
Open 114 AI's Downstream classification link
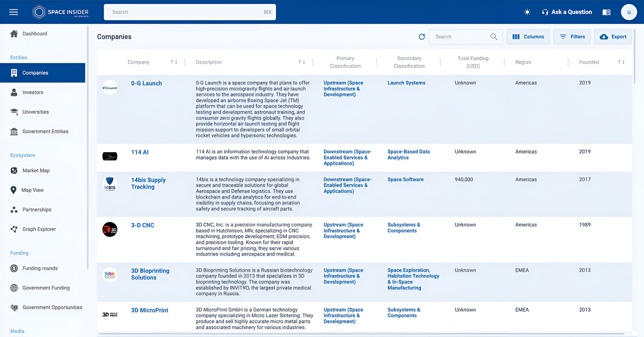pyautogui.click(x=347, y=157)
